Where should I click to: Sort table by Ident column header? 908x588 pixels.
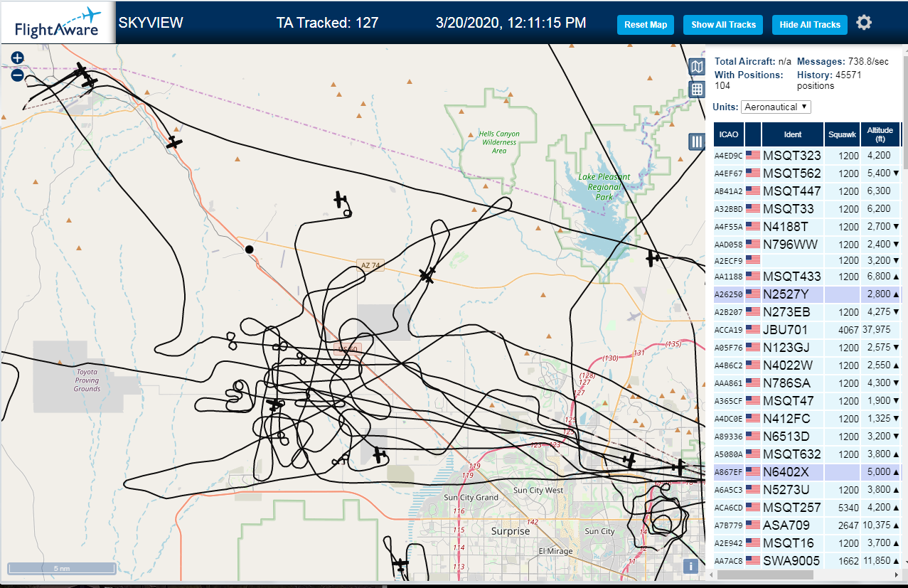[x=793, y=135]
